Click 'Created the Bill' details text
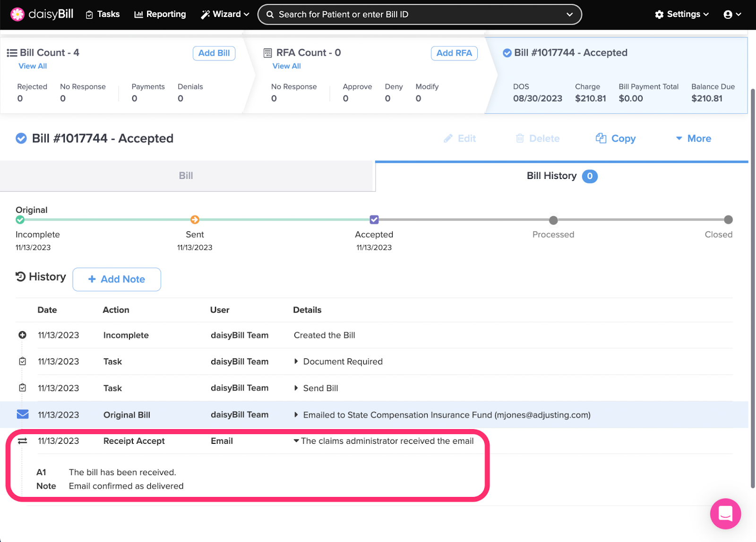This screenshot has width=756, height=542. pos(325,335)
